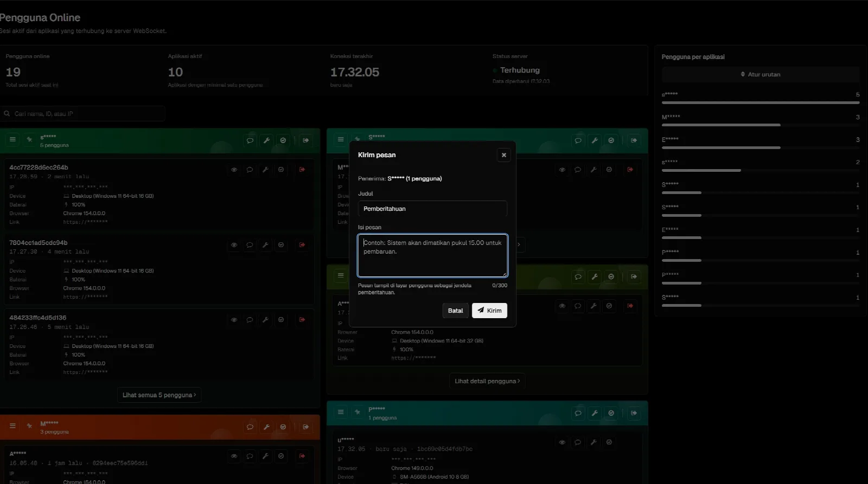
Task: Log out all users of P***** 1 pengguna group
Action: click(634, 413)
